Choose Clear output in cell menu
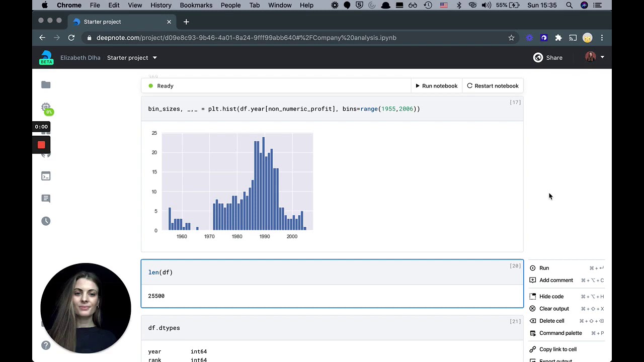 [x=554, y=309]
